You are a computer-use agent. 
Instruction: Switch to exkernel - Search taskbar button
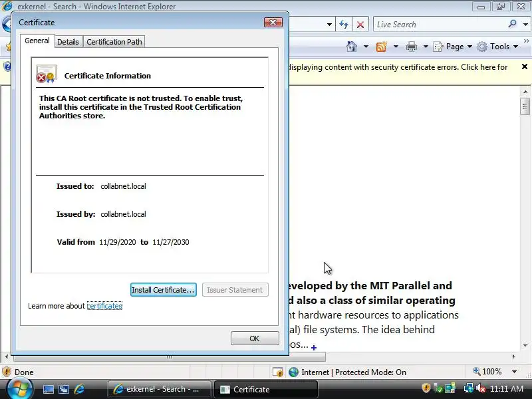(x=159, y=389)
